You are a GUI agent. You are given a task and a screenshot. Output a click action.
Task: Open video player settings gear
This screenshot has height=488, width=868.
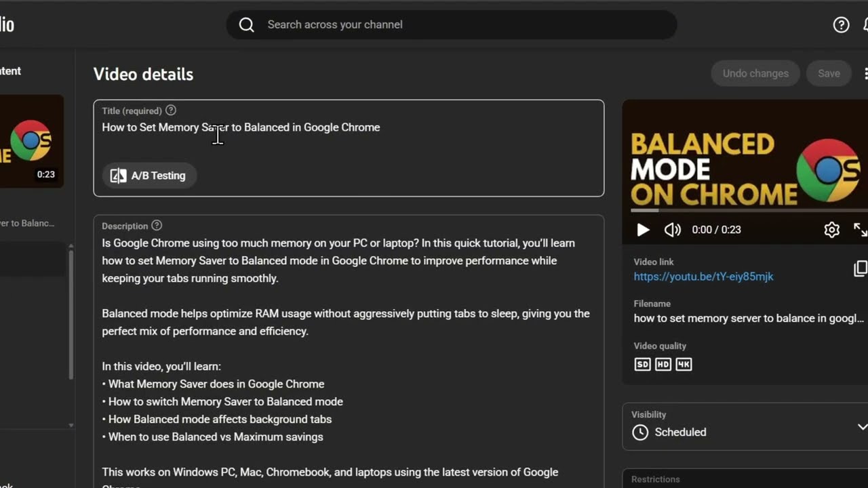click(x=831, y=230)
